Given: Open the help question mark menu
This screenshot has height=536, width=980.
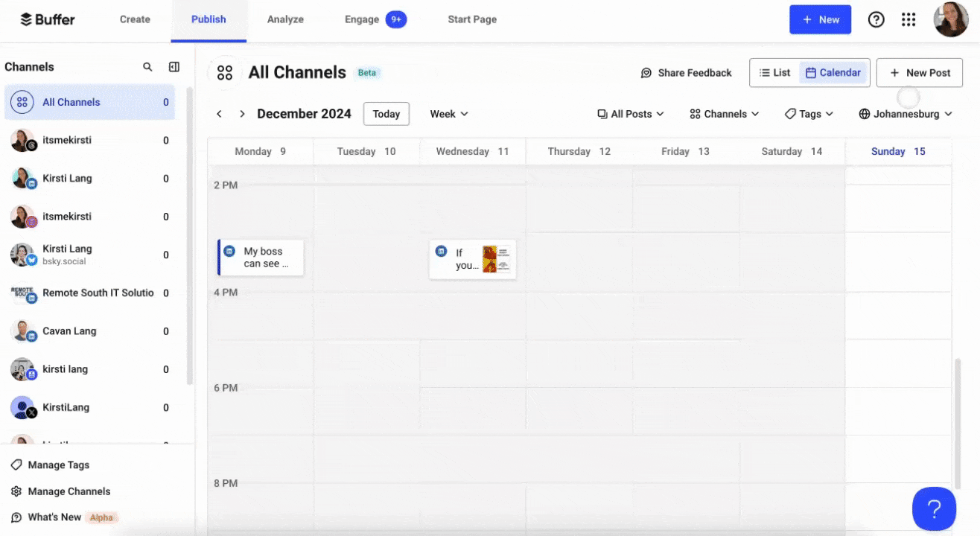Looking at the screenshot, I should coord(876,19).
